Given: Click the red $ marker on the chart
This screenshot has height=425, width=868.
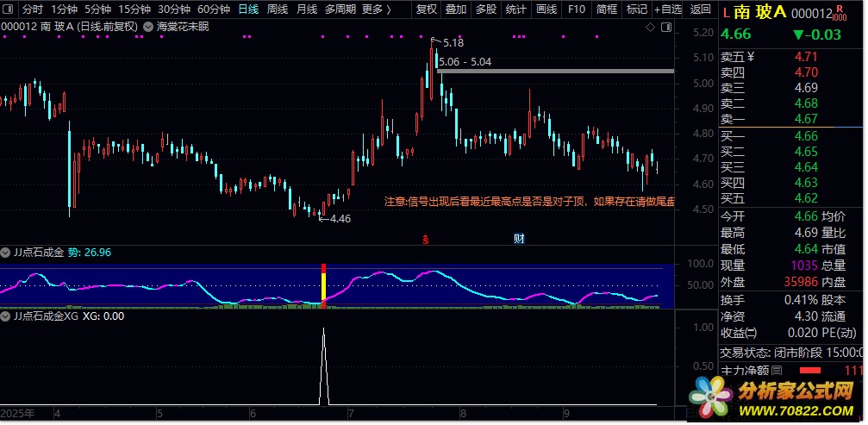Looking at the screenshot, I should point(425,239).
